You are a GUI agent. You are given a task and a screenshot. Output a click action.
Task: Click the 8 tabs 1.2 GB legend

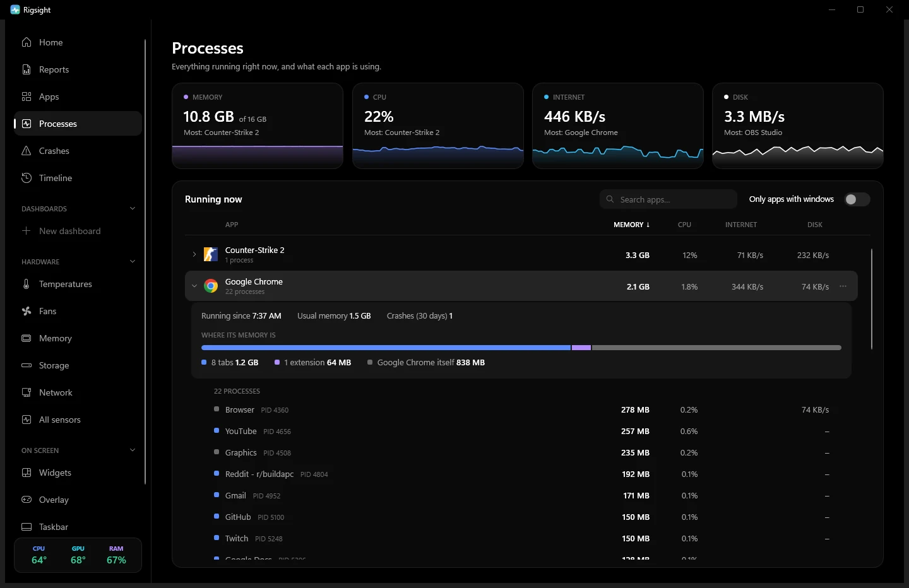230,363
